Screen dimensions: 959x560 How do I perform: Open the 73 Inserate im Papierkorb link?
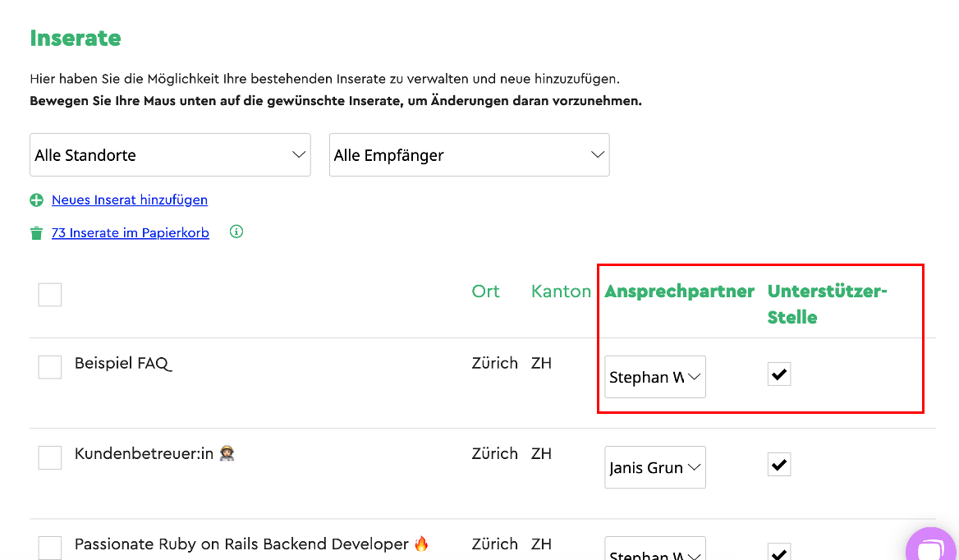tap(131, 233)
